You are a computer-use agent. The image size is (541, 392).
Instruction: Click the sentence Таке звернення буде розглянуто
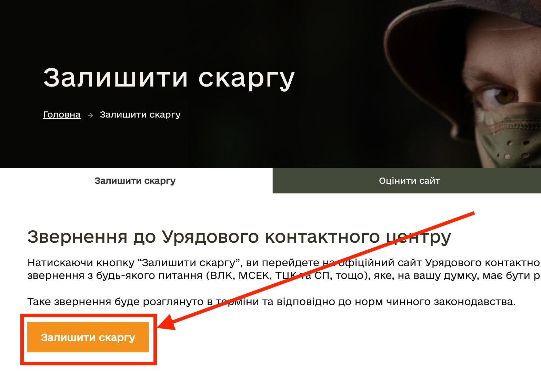point(271,302)
